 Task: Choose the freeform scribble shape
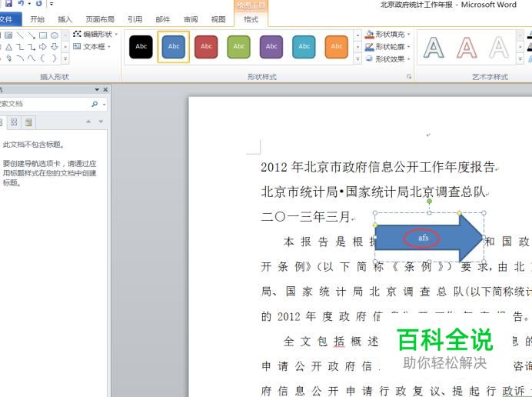8,58
